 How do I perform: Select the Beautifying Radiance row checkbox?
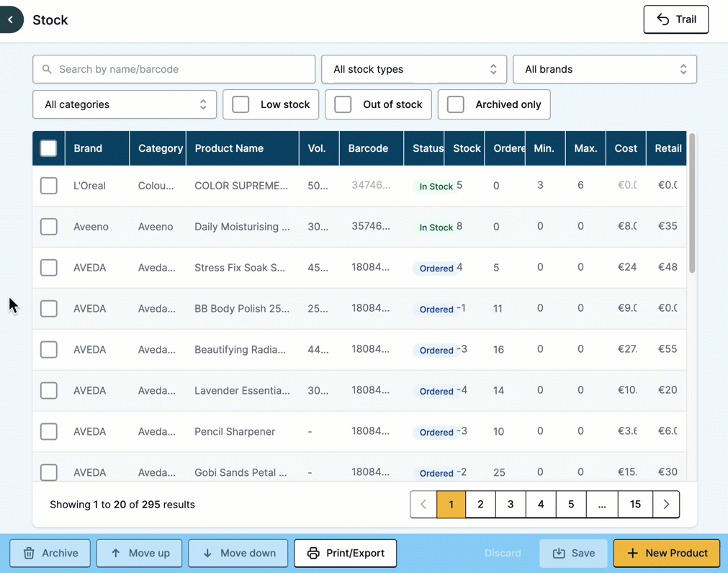click(x=49, y=349)
